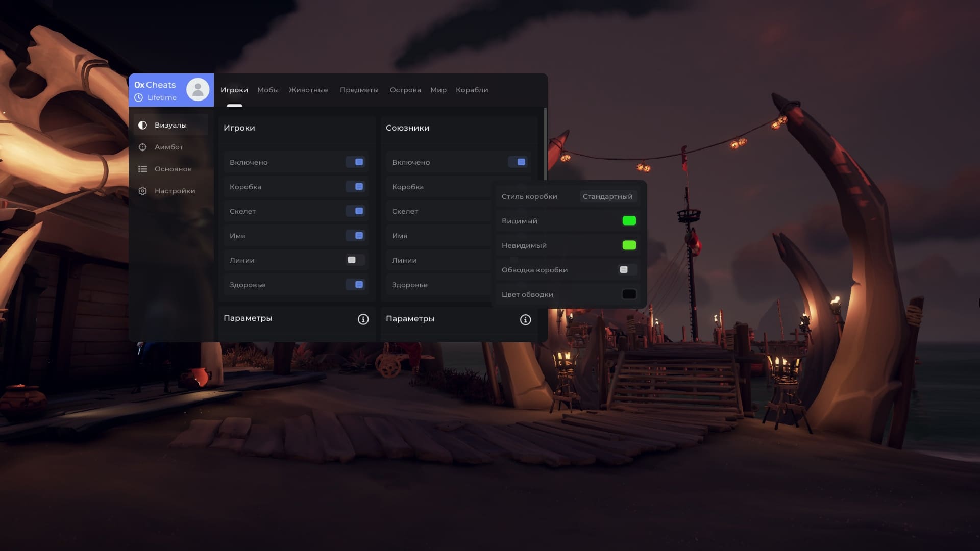Screen dimensions: 980x551
Task: Click the Основное list icon
Action: pyautogui.click(x=142, y=169)
